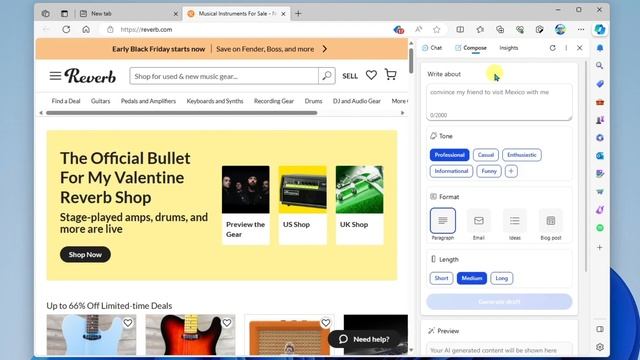
Task: Add page to favorites star icon
Action: 437,29
